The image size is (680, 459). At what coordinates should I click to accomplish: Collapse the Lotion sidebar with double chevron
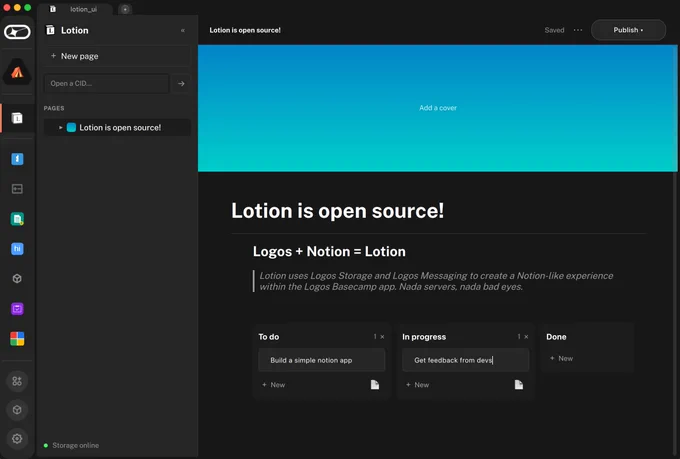point(183,30)
